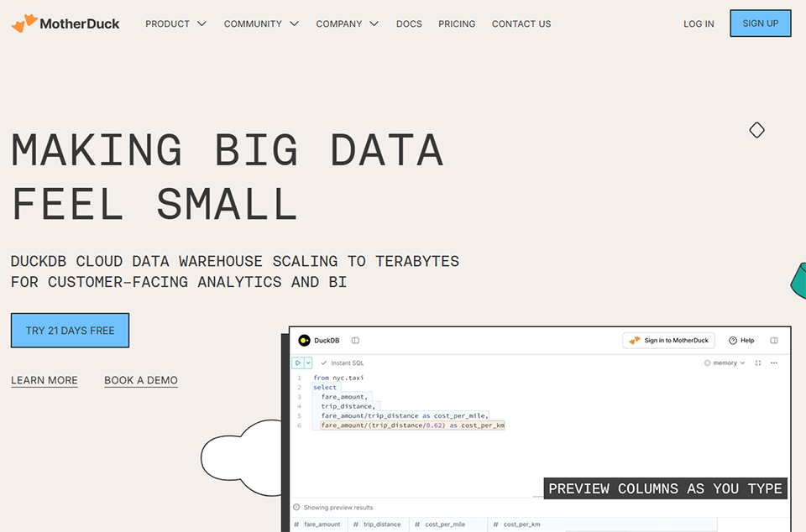
Task: Toggle left sidebar panel icon beside DuckDB
Action: (x=355, y=341)
